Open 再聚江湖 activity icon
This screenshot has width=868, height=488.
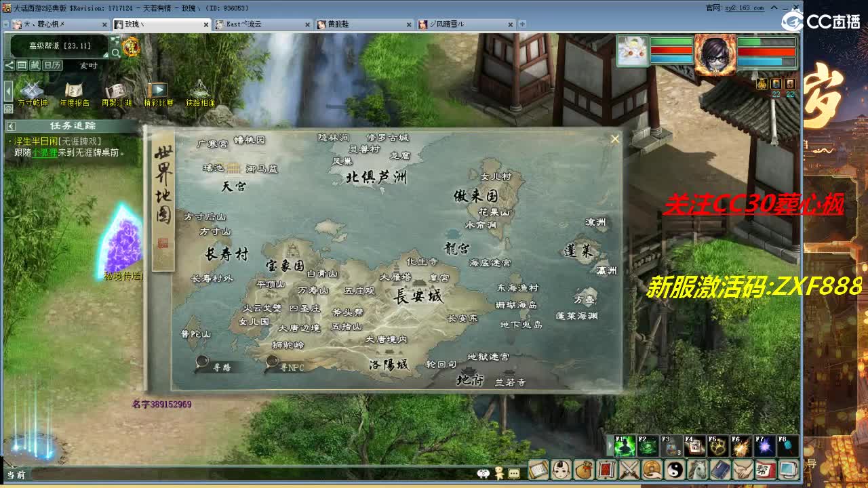[117, 95]
